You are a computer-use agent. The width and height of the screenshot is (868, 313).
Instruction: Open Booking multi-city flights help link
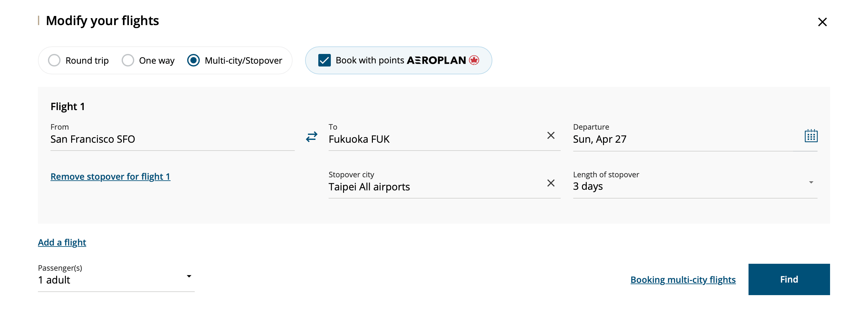683,280
